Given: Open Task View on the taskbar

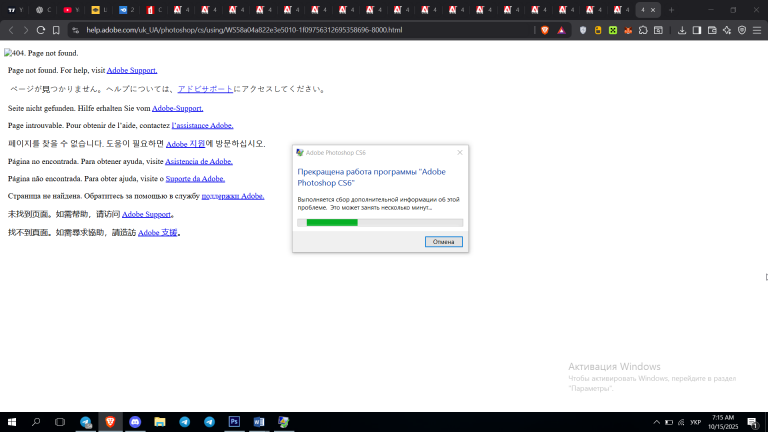Looking at the screenshot, I should coord(60,422).
